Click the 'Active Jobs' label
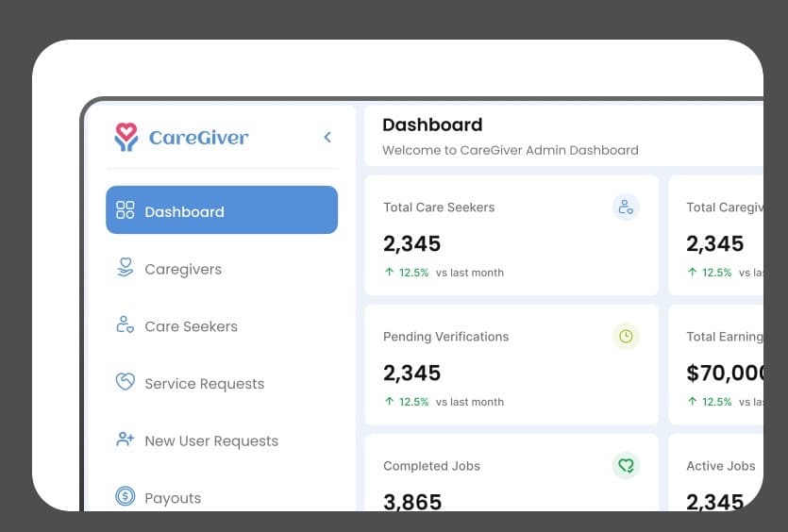 (x=721, y=466)
